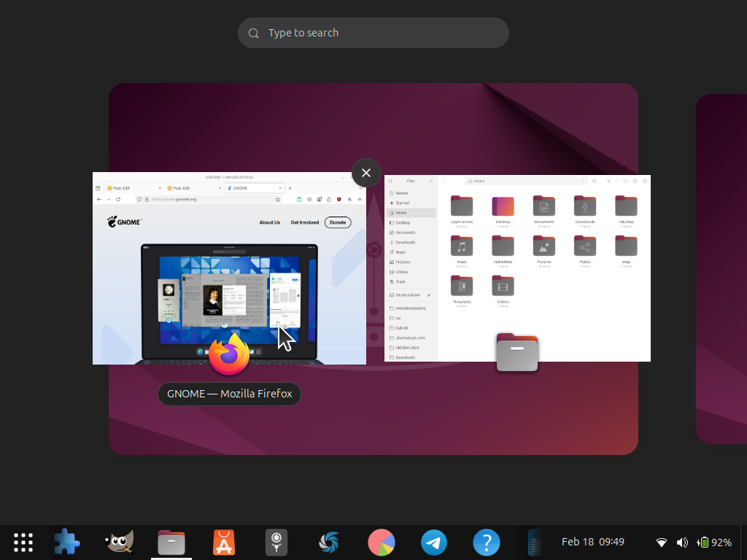Click the battery 92% indicator
Viewport: 747px width, 560px height.
coord(714,542)
